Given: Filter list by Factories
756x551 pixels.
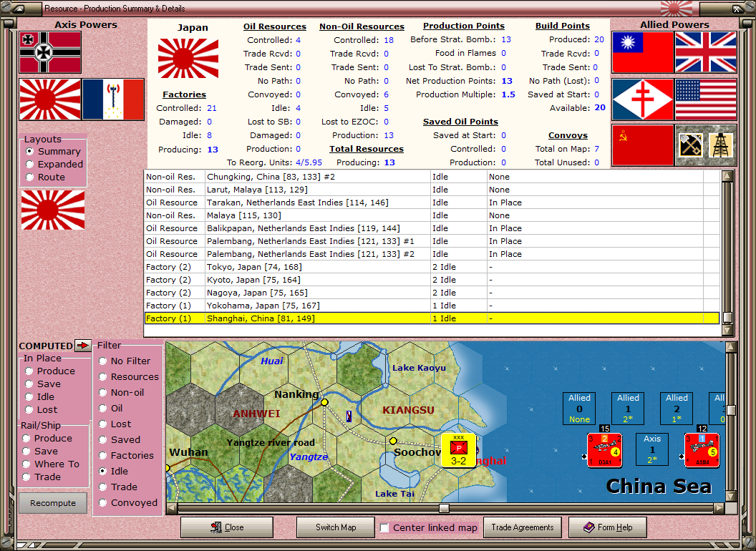Looking at the screenshot, I should click(x=102, y=456).
